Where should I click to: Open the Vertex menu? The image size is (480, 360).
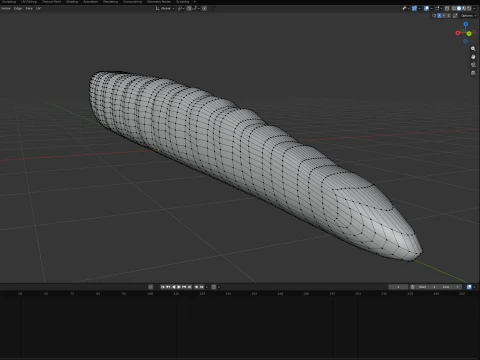point(6,8)
